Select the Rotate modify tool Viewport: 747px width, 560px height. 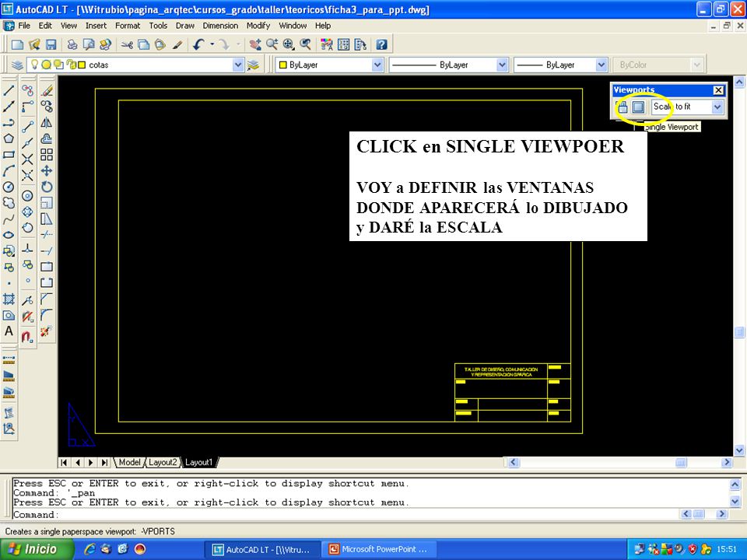pos(47,187)
